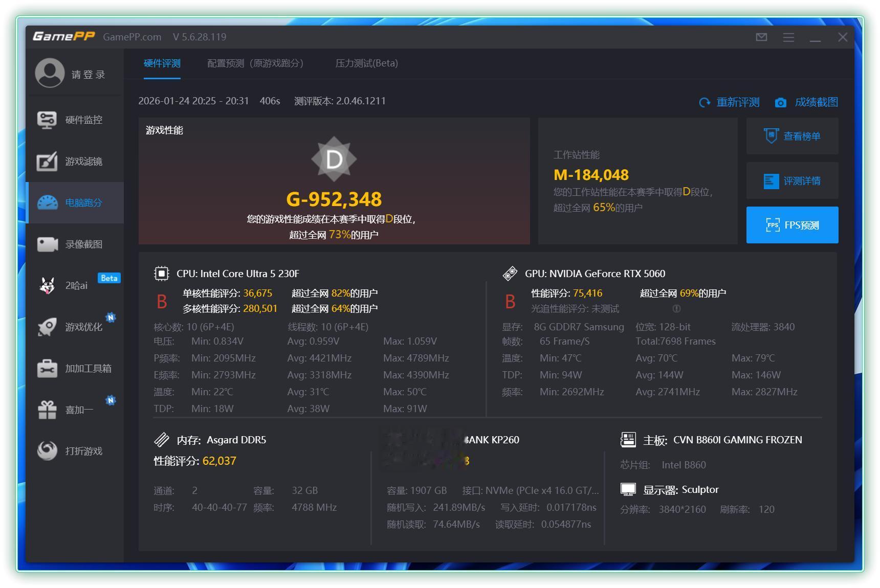The image size is (880, 588).
Task: Close the GamePP window
Action: point(843,37)
